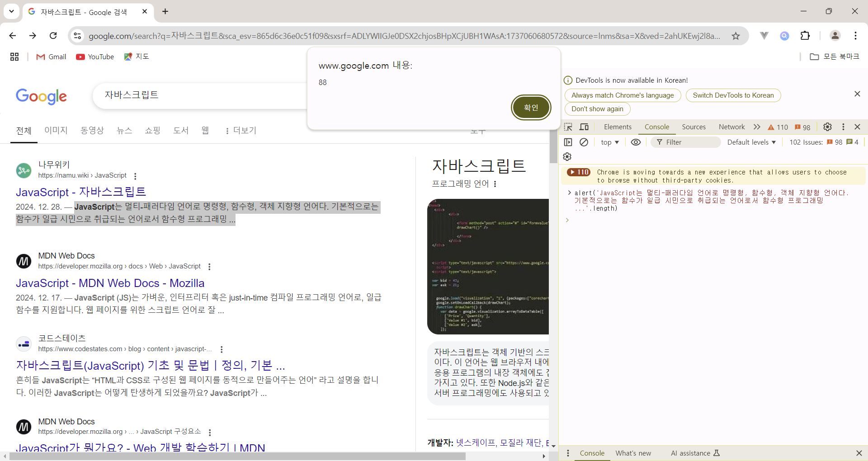Open the Gmail bookmark

tap(51, 56)
